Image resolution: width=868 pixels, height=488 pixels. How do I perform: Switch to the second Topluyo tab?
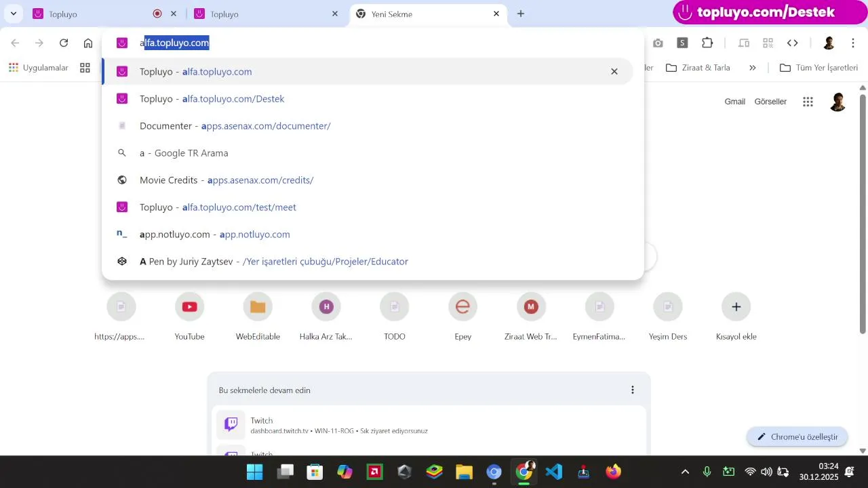click(258, 14)
